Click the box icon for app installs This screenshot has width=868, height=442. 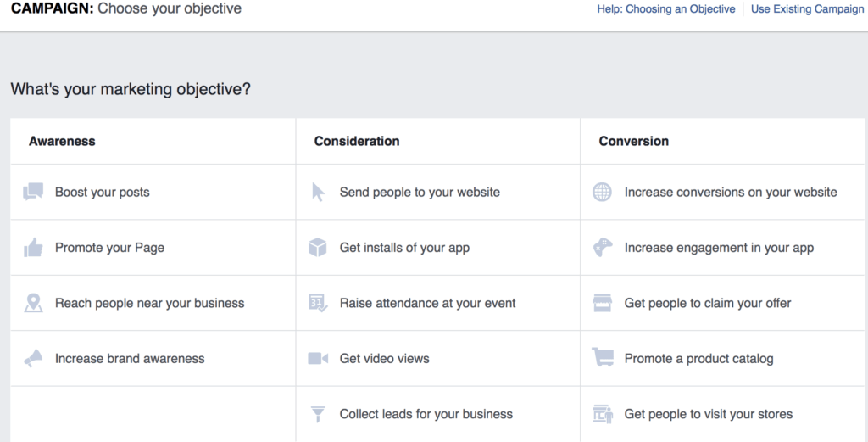pyautogui.click(x=318, y=248)
